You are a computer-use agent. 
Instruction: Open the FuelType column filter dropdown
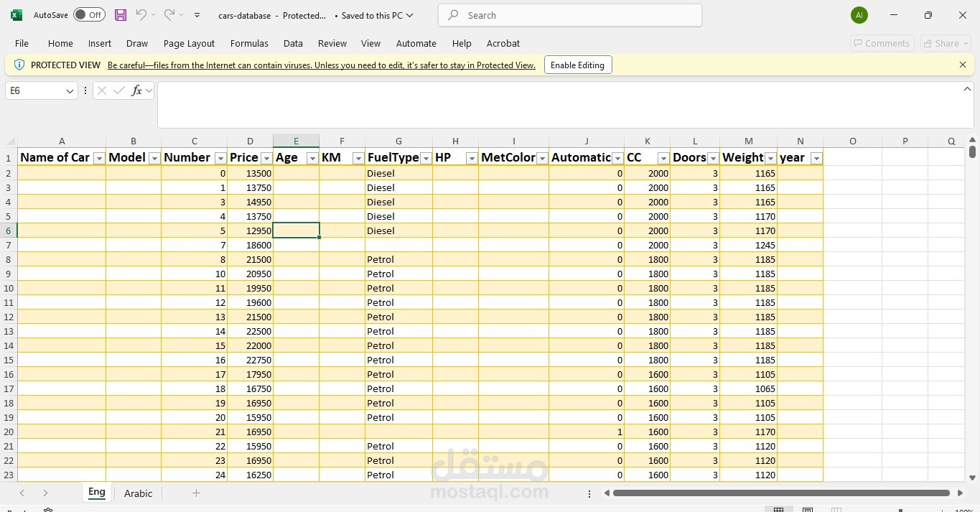426,157
